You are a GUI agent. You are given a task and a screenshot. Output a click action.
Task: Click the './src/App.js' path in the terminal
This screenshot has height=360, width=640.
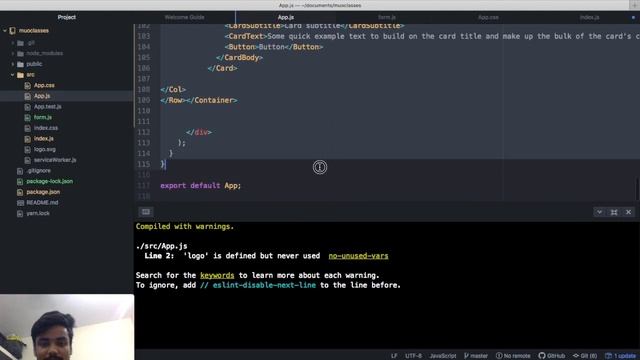pyautogui.click(x=162, y=246)
